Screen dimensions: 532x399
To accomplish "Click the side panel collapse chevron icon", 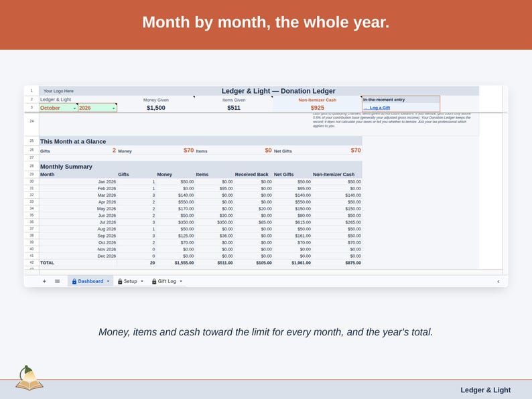I will pos(498,281).
